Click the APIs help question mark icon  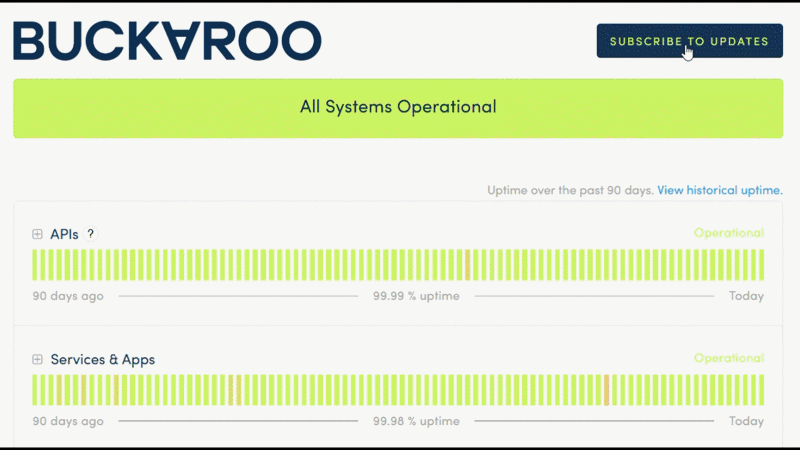90,234
